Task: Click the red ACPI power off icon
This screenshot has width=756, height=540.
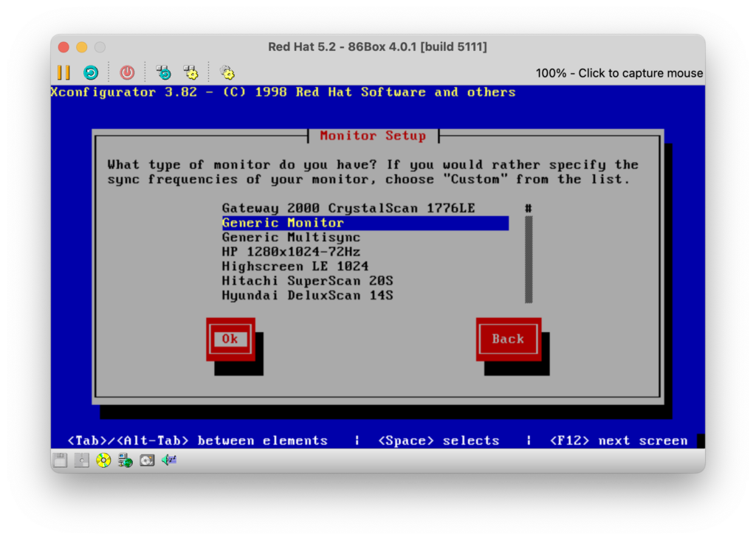Action: [x=127, y=73]
